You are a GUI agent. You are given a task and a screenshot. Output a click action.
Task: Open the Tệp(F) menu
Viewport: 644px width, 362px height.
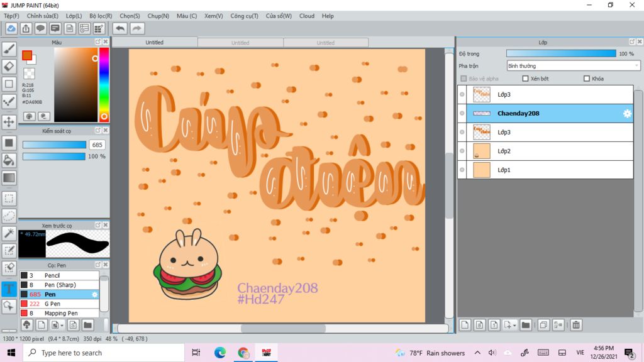[11, 16]
